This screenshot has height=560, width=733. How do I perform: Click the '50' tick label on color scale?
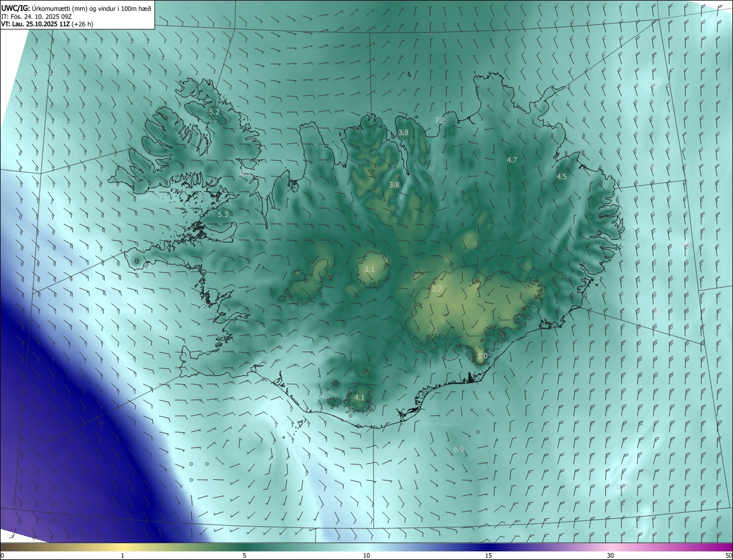[x=728, y=556]
